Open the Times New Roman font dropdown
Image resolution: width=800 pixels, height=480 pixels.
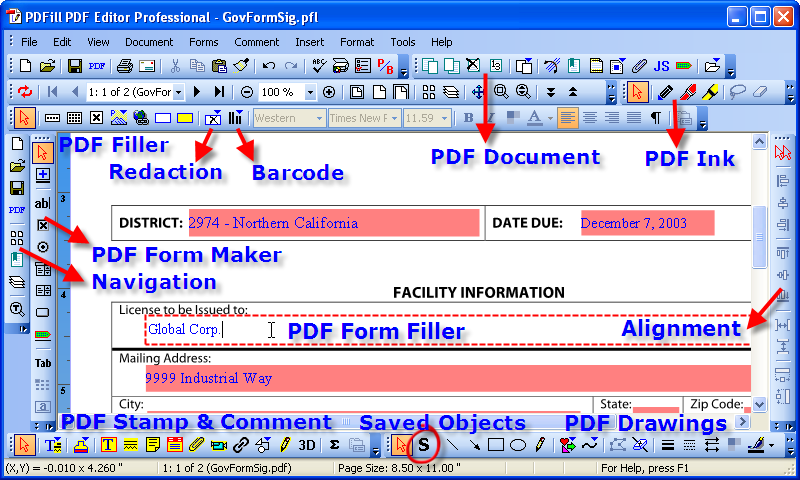click(394, 118)
